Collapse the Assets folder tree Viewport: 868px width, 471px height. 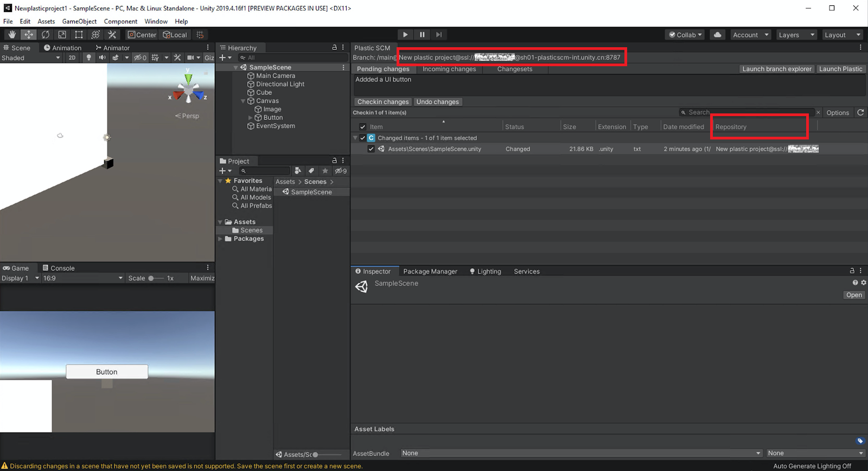220,222
